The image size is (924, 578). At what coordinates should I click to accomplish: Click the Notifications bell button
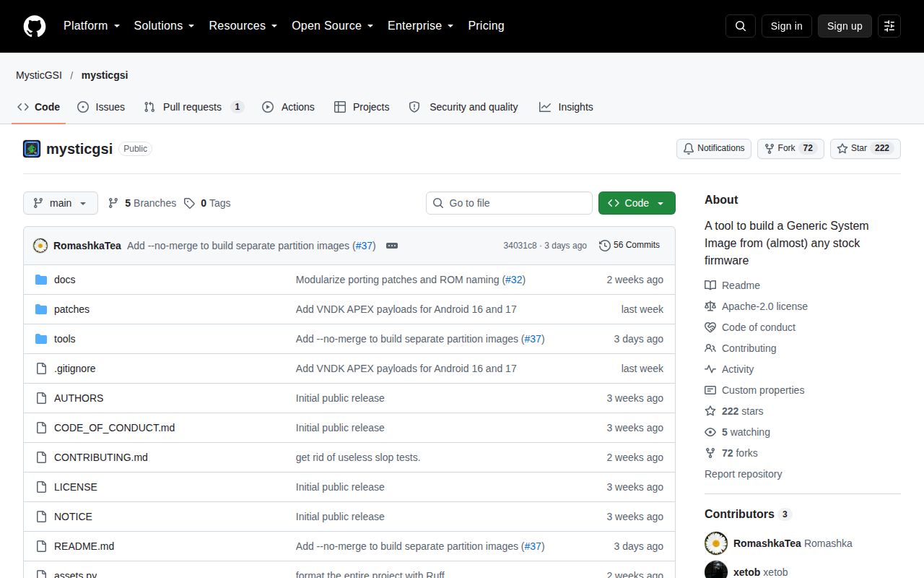coord(714,148)
